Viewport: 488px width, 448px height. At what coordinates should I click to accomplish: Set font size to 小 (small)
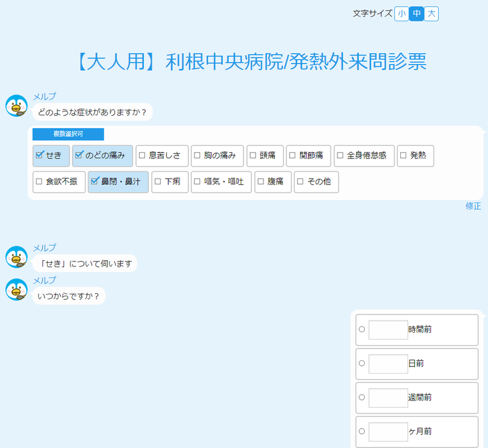[x=401, y=13]
